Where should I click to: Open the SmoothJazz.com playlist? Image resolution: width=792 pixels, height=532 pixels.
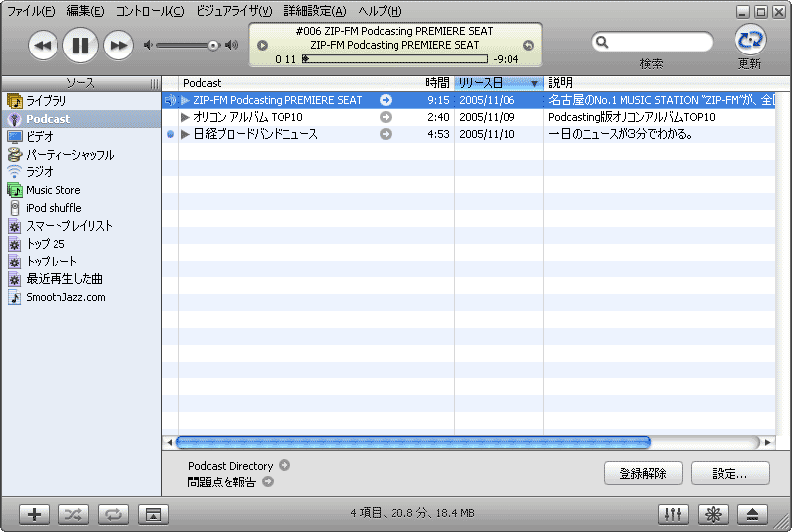[81, 297]
